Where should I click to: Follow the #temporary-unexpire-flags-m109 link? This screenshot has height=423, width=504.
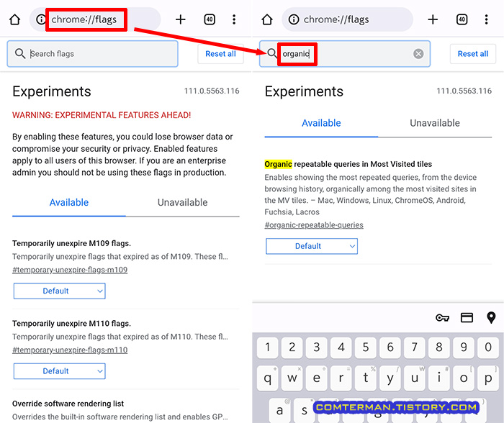70,270
